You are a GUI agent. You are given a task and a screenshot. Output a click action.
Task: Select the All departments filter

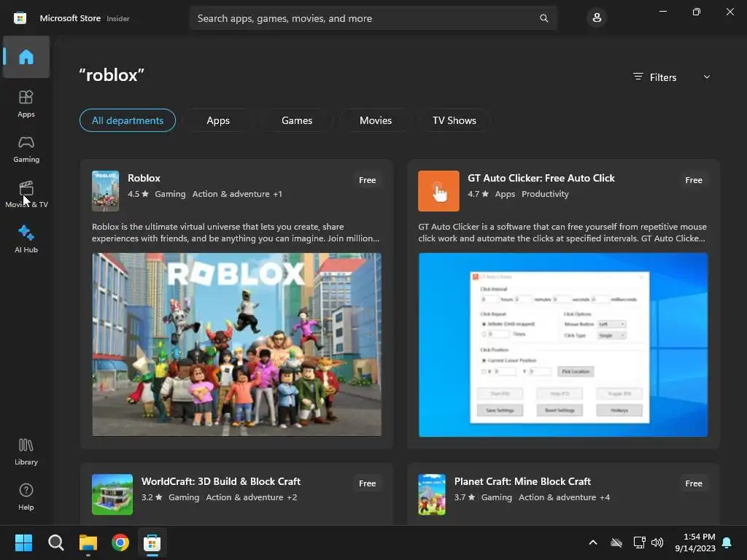(x=128, y=120)
